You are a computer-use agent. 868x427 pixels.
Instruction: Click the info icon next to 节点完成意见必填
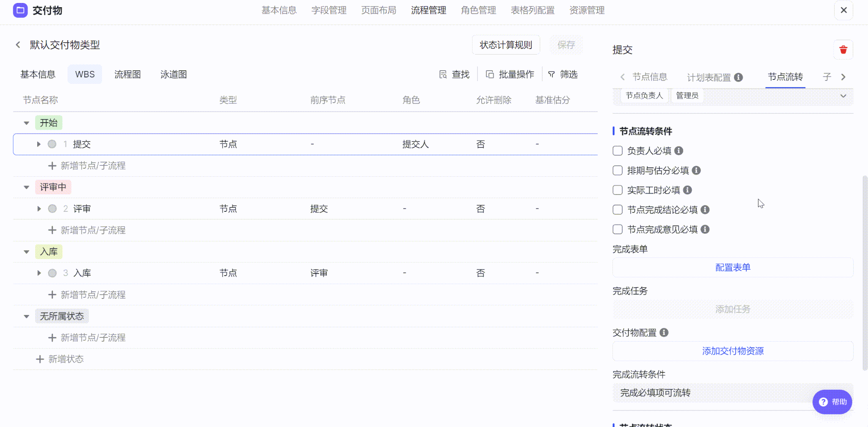[x=705, y=229]
